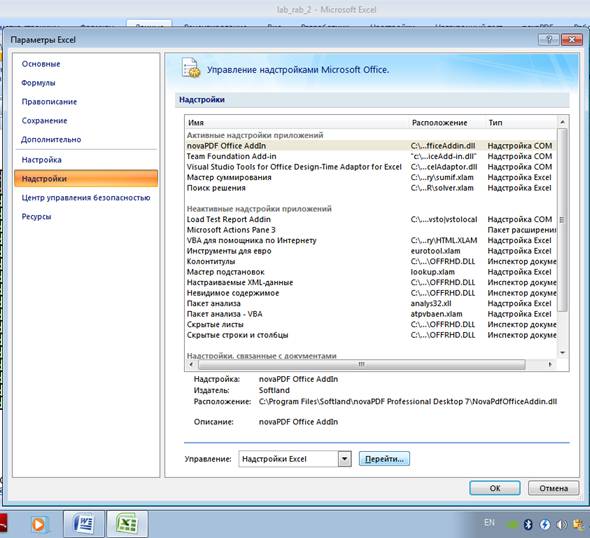590x538 pixels.
Task: Select Microsoft Actions Pane 3 row
Action: pyautogui.click(x=370, y=230)
